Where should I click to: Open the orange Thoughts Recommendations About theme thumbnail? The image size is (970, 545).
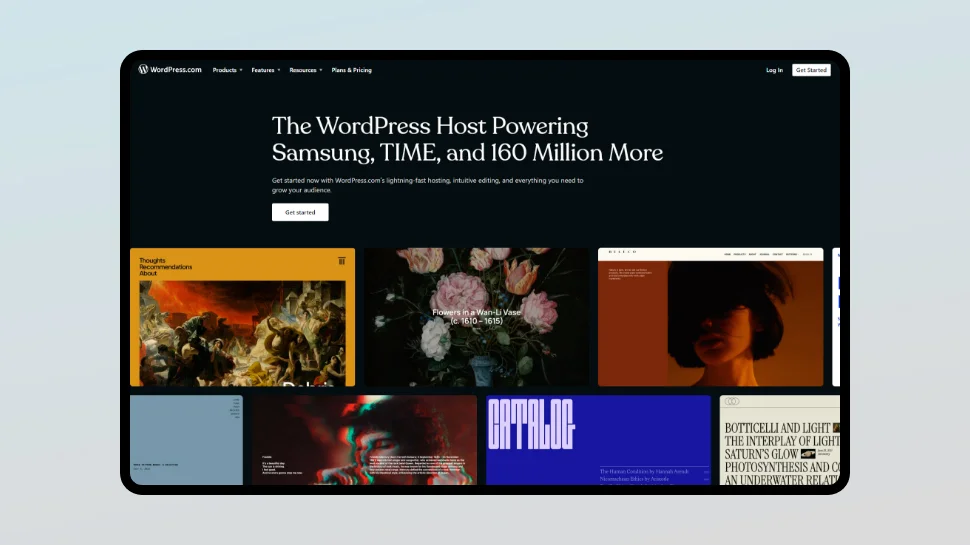click(242, 317)
